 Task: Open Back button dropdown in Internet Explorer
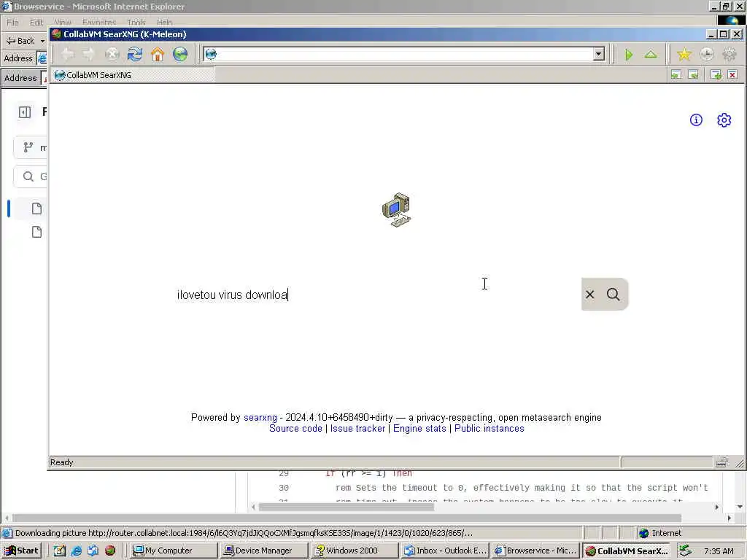click(42, 41)
